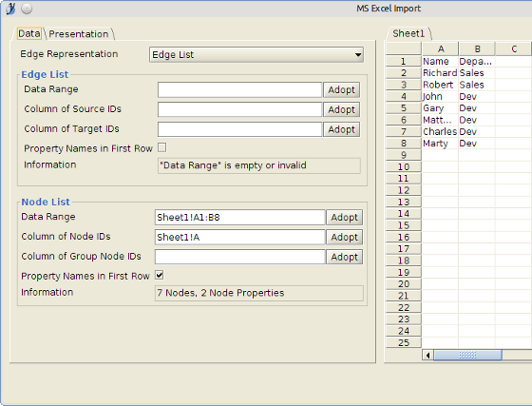This screenshot has height=406, width=532.
Task: Select row 25 header in spreadsheet
Action: (x=404, y=342)
